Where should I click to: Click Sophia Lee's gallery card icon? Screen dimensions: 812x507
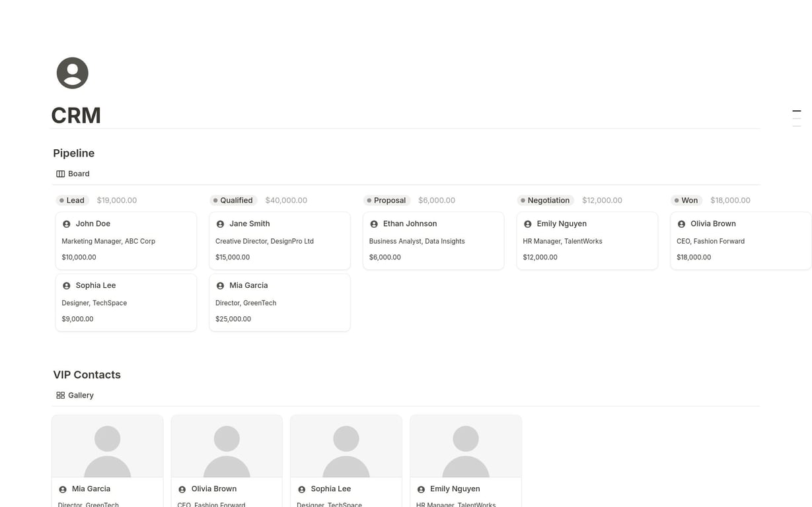(301, 489)
